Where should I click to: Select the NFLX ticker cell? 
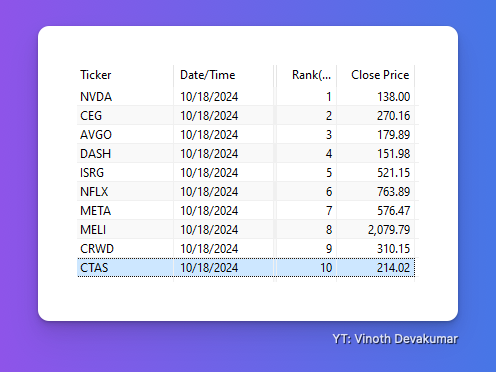pos(125,192)
